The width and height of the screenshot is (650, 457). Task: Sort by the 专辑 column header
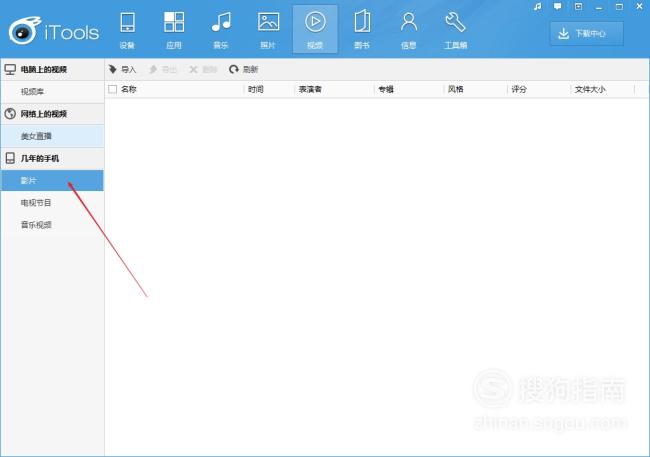[x=386, y=89]
